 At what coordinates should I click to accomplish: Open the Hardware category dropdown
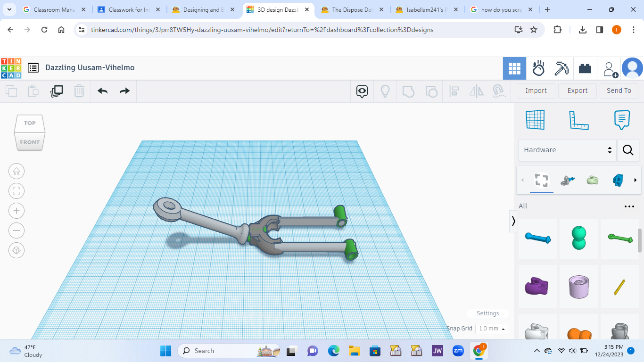[x=567, y=150]
